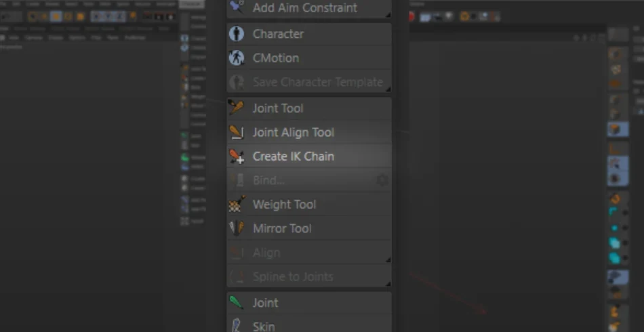Select the Weight Tool icon
Viewport: 644px width, 332px height.
click(x=236, y=205)
